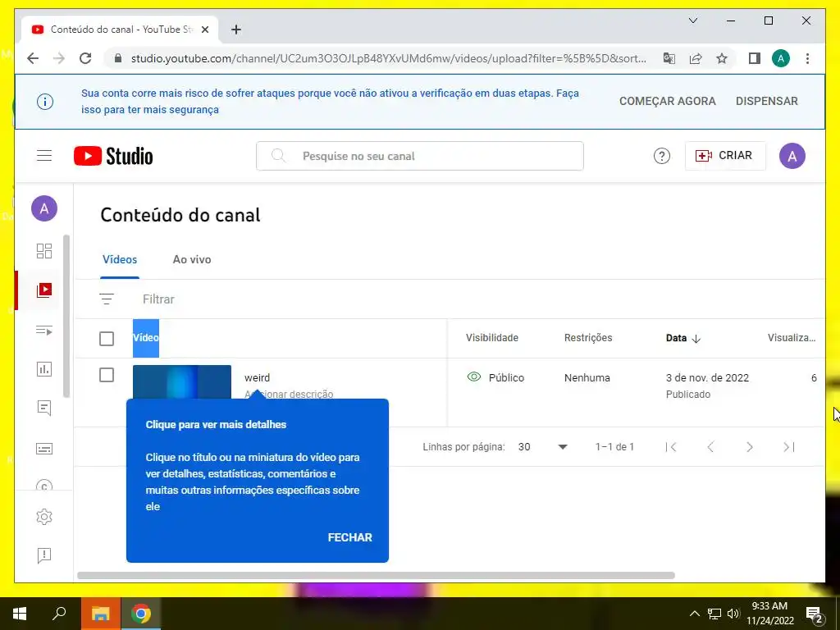The image size is (840, 630).
Task: Open the weird video title
Action: (x=257, y=377)
